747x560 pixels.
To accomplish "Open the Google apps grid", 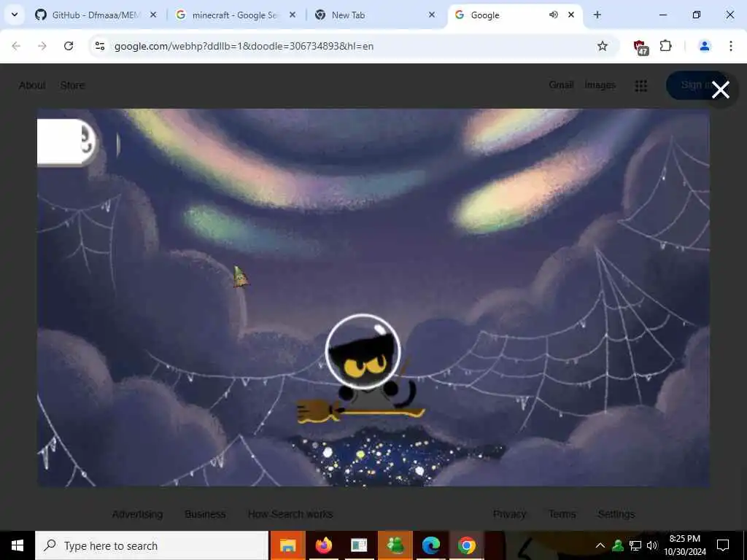I will click(640, 86).
